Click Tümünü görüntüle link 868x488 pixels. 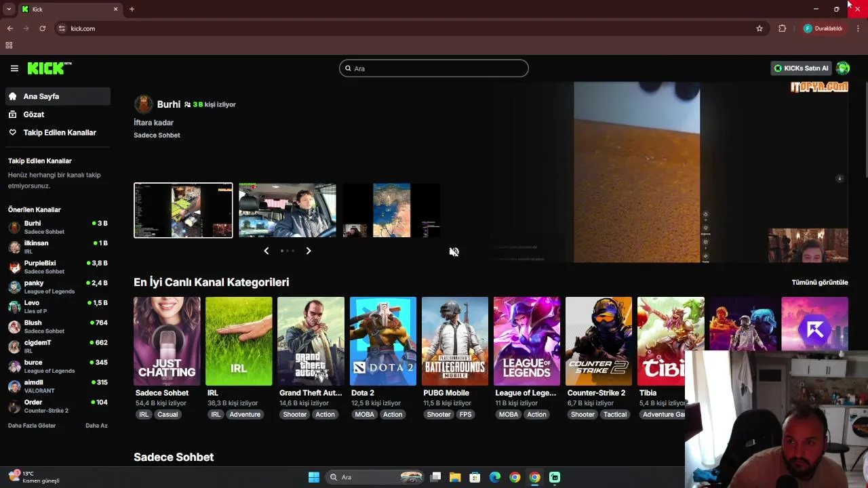coord(820,283)
